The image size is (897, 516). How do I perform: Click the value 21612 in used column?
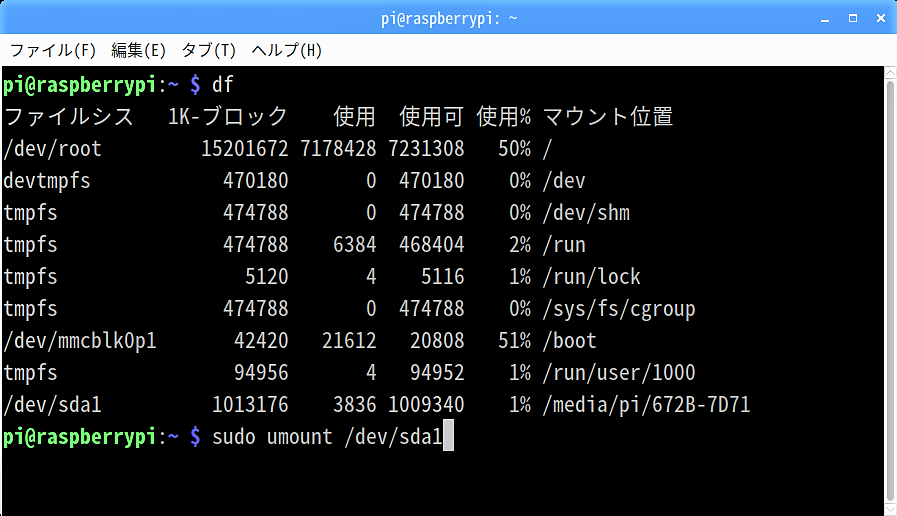[x=349, y=341]
